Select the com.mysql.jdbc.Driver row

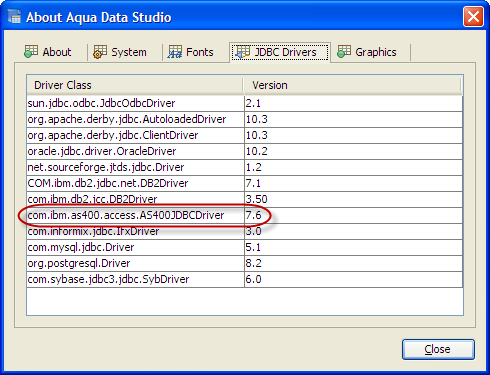pyautogui.click(x=245, y=247)
